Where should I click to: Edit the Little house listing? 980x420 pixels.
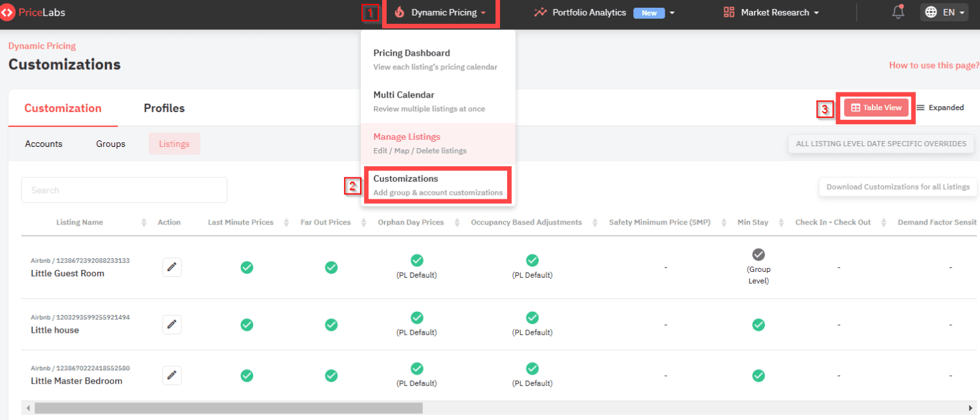click(x=172, y=324)
